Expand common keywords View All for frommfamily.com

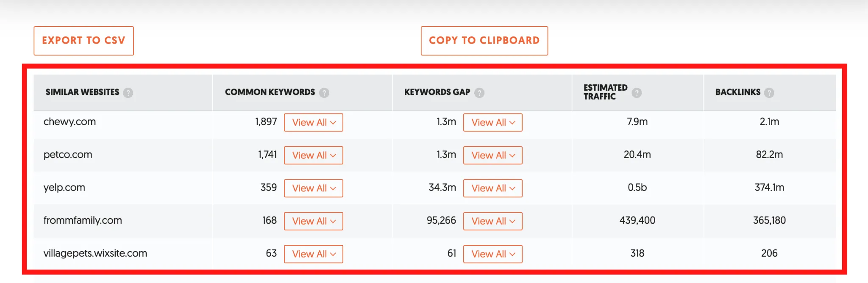(x=314, y=221)
